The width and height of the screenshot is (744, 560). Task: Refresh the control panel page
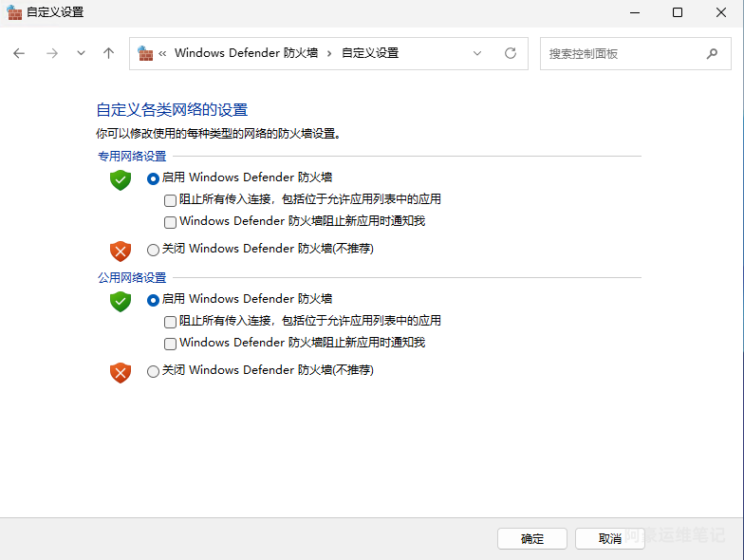click(511, 54)
